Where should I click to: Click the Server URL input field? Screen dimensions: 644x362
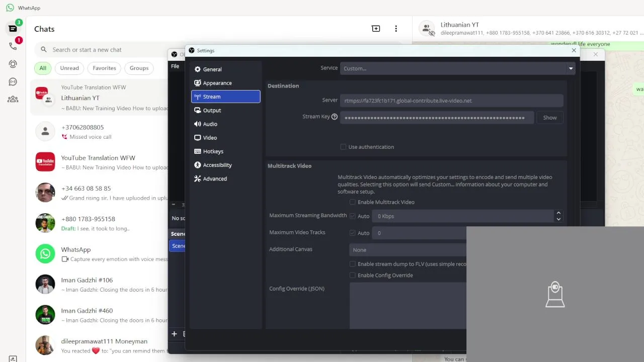(451, 101)
